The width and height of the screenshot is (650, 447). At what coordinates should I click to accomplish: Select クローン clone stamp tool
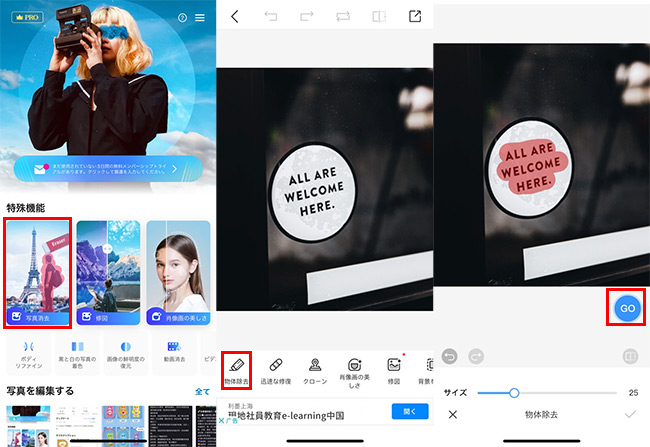315,371
